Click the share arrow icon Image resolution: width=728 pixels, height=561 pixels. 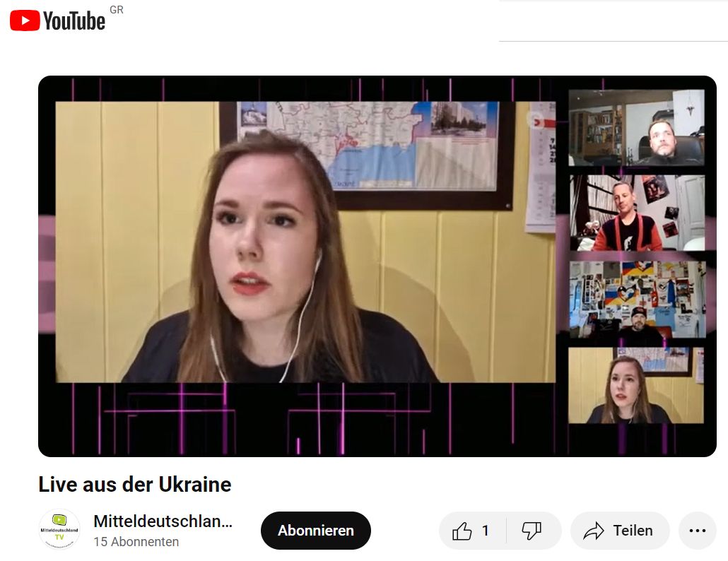click(x=594, y=531)
